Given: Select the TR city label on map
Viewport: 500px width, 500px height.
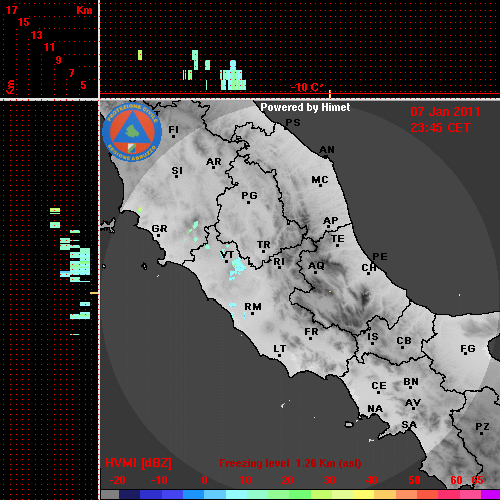Looking at the screenshot, I should click(264, 245).
